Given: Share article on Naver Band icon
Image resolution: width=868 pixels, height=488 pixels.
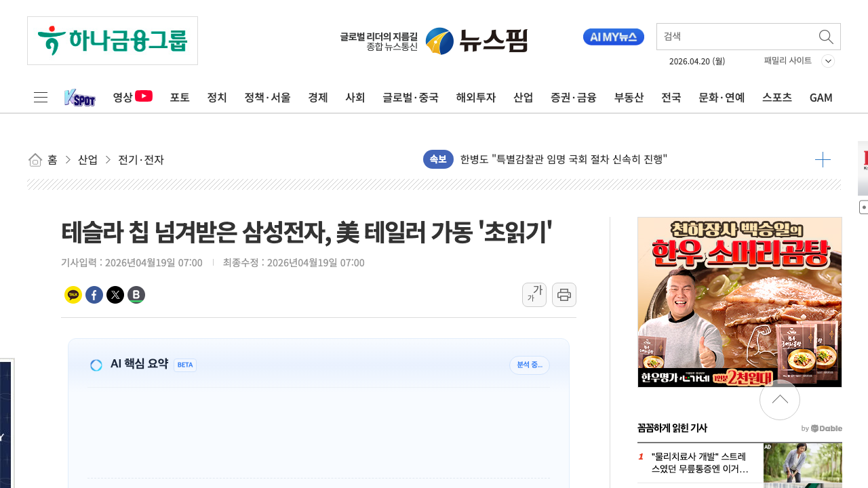Looking at the screenshot, I should coord(136,295).
